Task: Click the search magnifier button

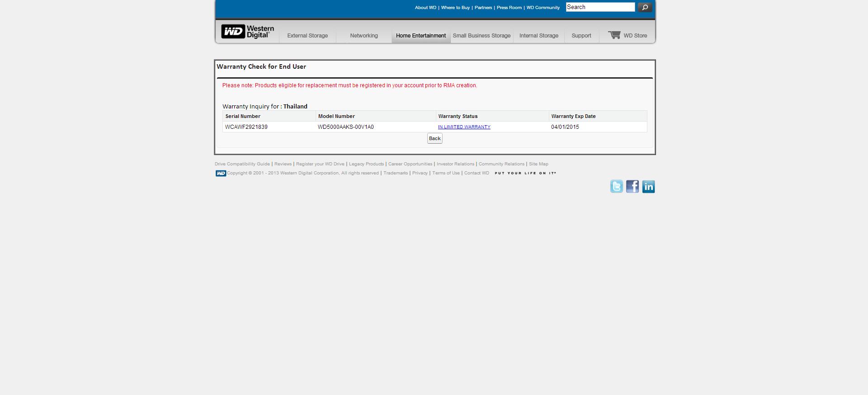Action: [x=645, y=7]
